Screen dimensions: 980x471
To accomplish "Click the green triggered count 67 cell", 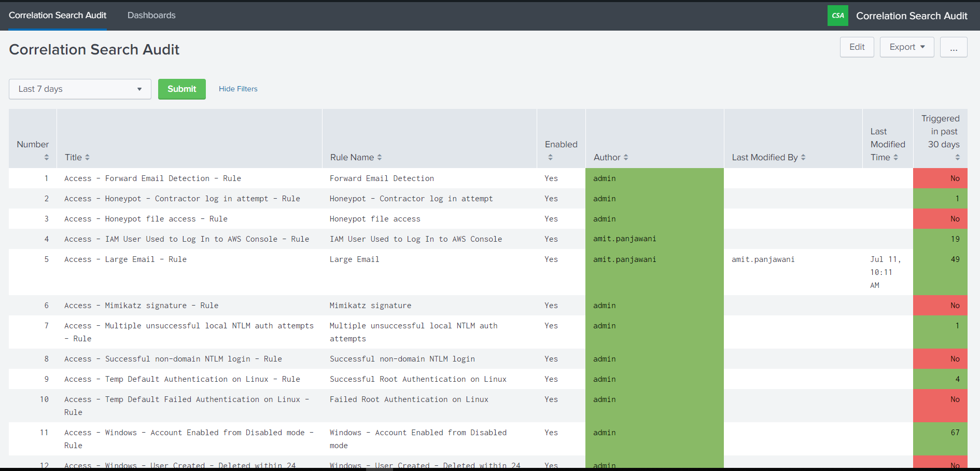I will (x=940, y=439).
